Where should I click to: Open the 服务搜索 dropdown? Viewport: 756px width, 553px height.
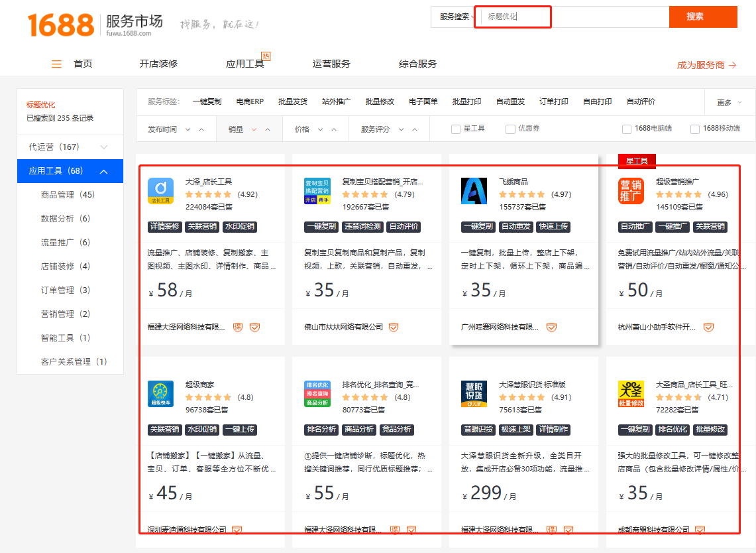pos(457,17)
